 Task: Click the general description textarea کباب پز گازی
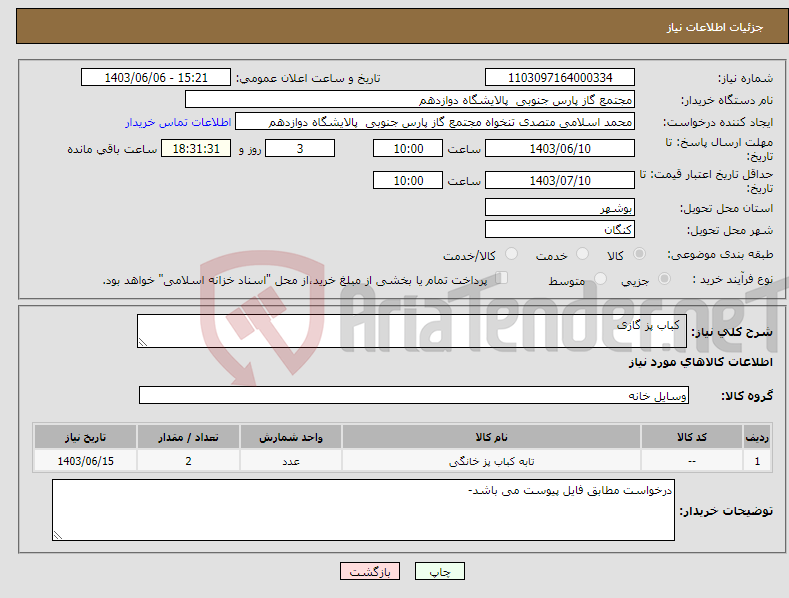click(412, 331)
